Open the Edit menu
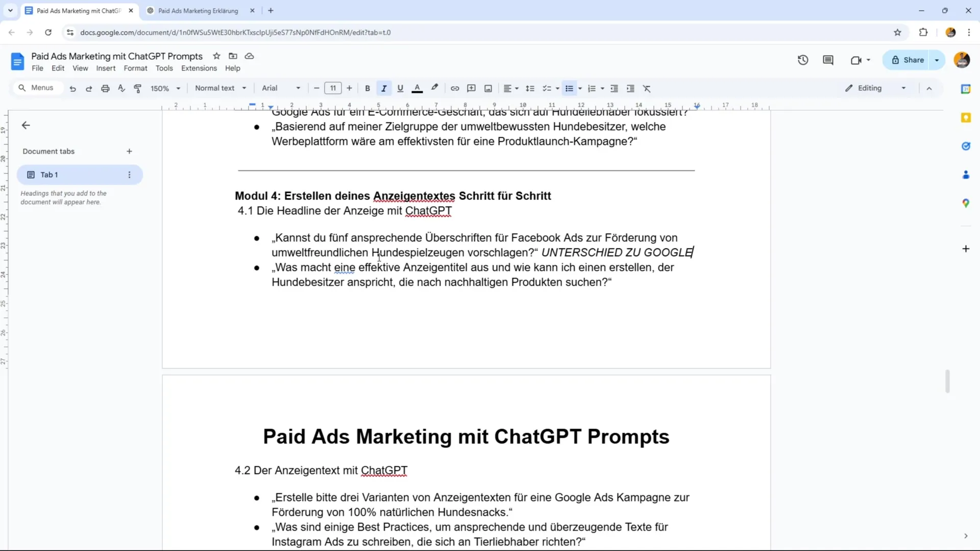The height and width of the screenshot is (551, 980). pos(58,68)
